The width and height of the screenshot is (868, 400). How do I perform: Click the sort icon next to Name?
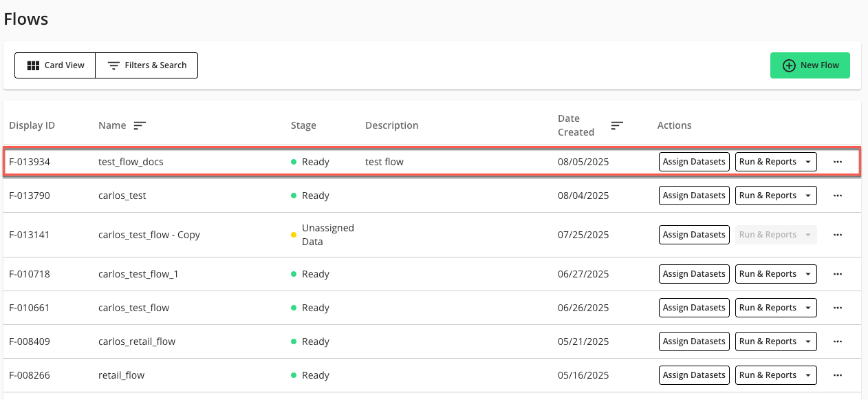pyautogui.click(x=139, y=125)
